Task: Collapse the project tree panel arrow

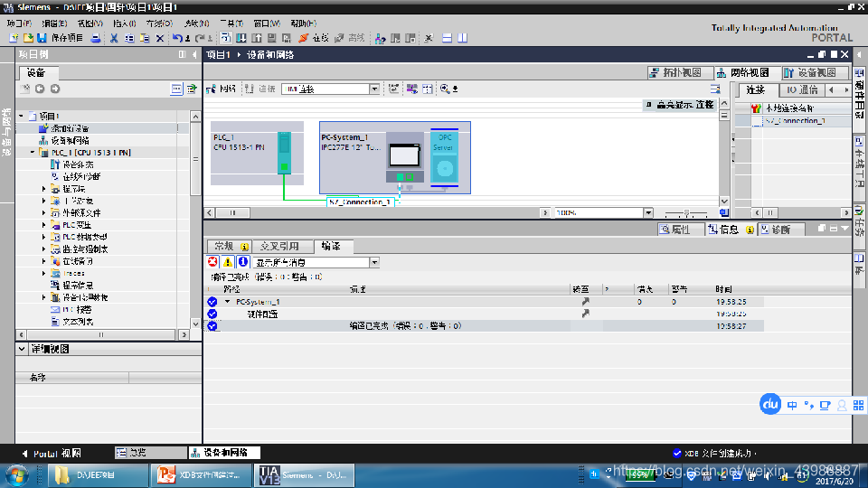Action: [x=194, y=55]
